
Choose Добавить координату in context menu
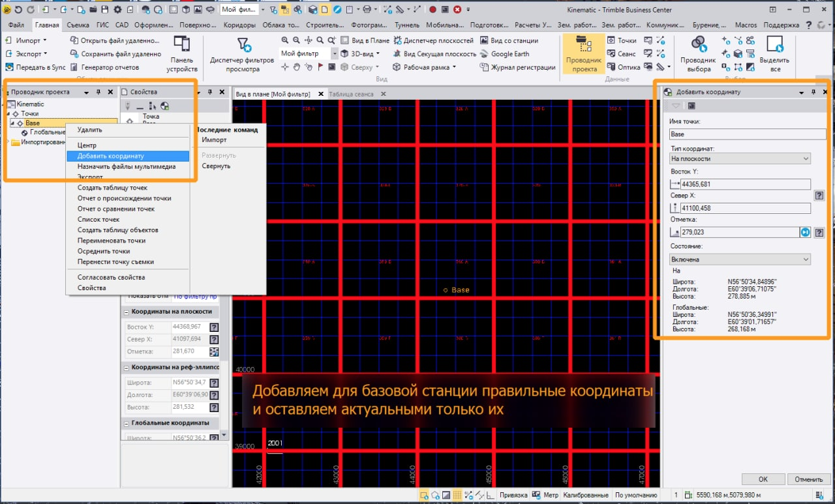click(x=128, y=156)
